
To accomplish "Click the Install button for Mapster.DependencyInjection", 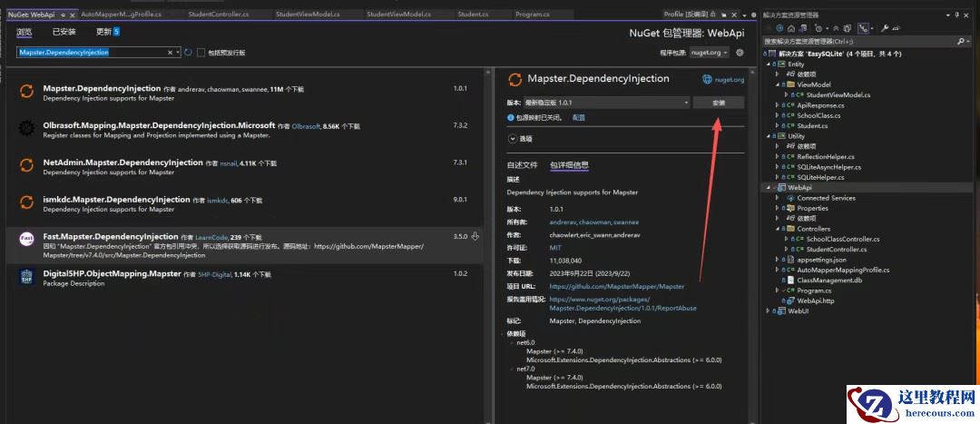I will (718, 104).
